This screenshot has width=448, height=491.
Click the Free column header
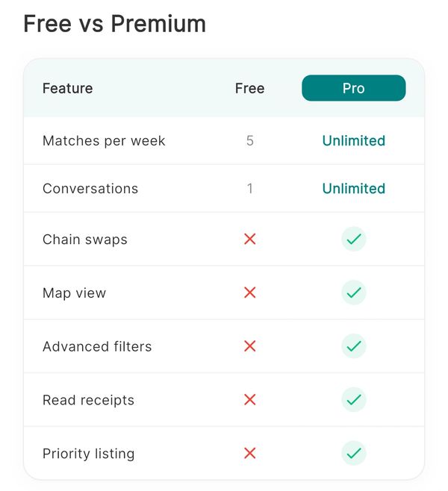click(249, 88)
